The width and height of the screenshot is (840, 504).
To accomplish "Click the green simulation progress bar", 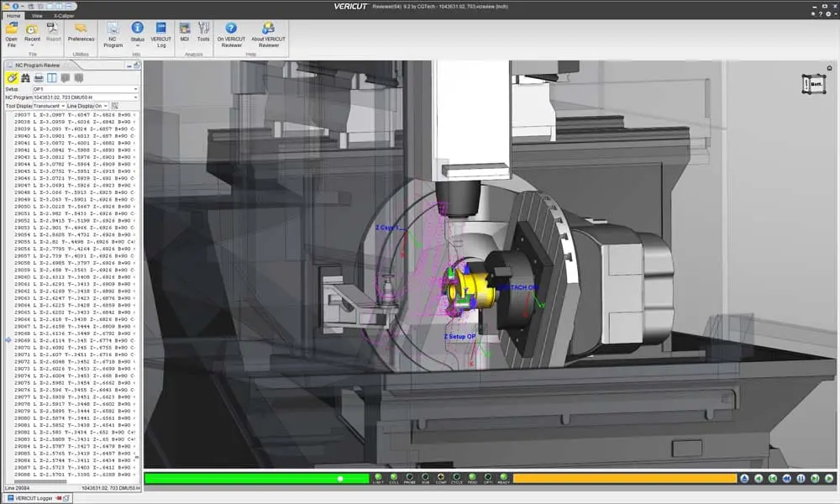I will 256,478.
